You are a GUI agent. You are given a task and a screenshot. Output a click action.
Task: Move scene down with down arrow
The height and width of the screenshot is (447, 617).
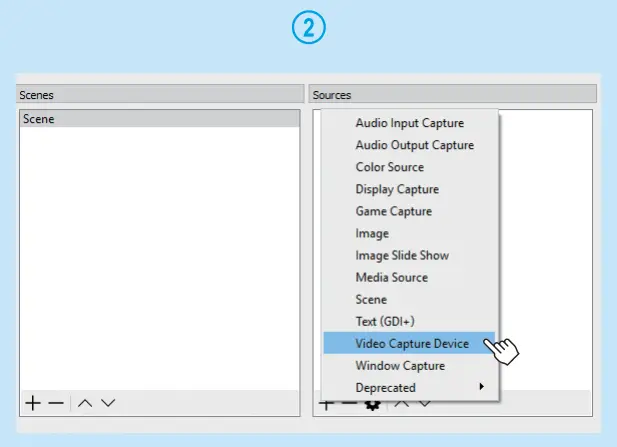[108, 403]
